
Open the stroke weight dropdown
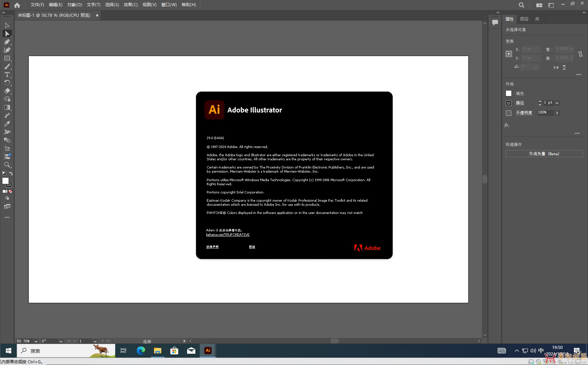(557, 103)
